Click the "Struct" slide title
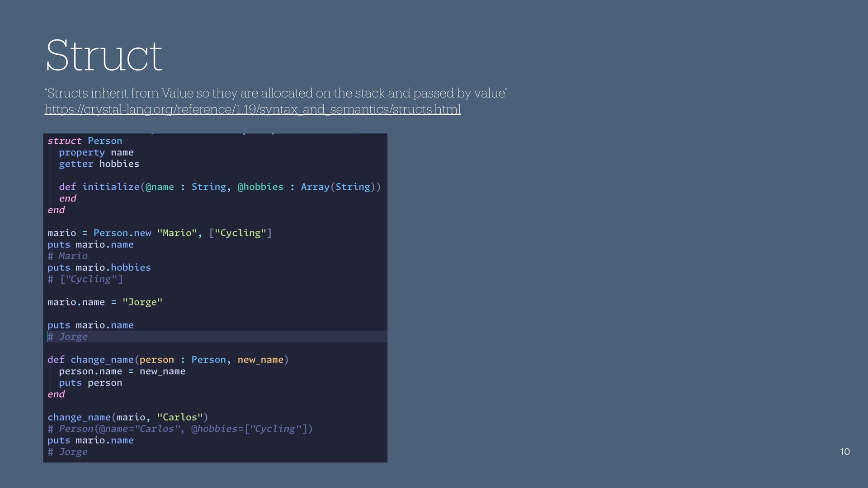868x488 pixels. (x=104, y=56)
